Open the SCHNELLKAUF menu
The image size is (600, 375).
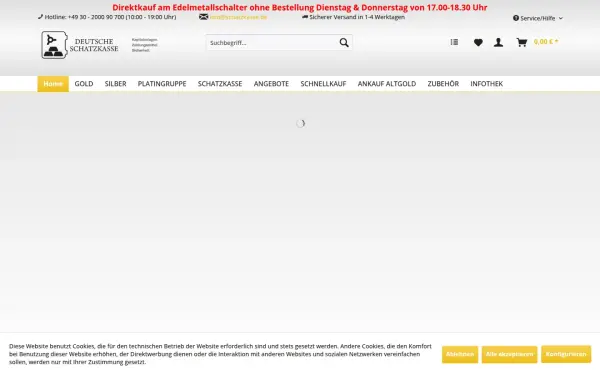pos(323,84)
